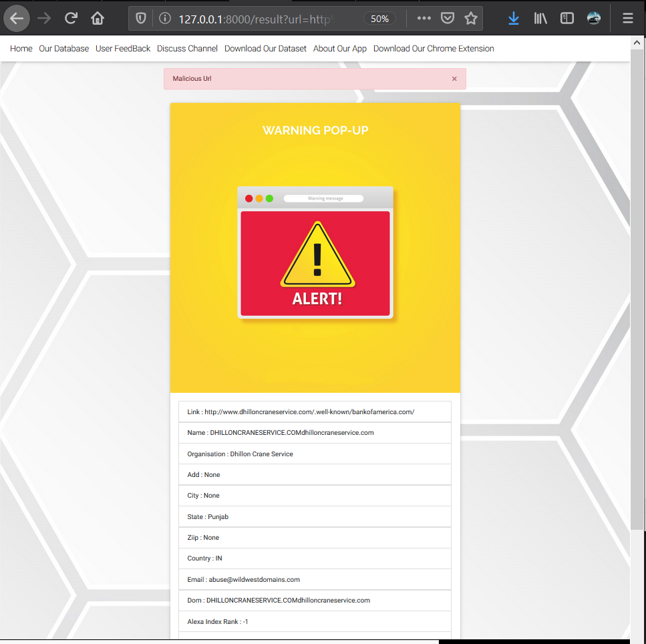Go to User FeedBack page
This screenshot has height=644, width=646.
[x=123, y=49]
